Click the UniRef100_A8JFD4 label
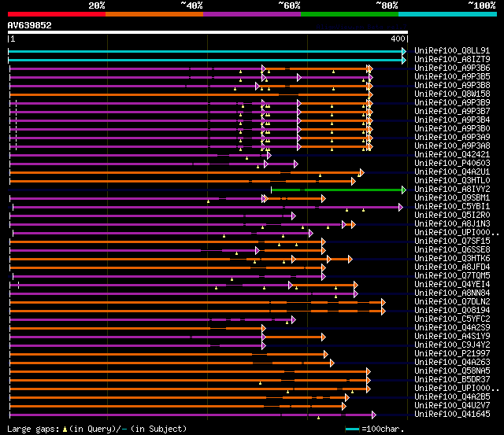The width and height of the screenshot is (504, 435). pyautogui.click(x=452, y=267)
